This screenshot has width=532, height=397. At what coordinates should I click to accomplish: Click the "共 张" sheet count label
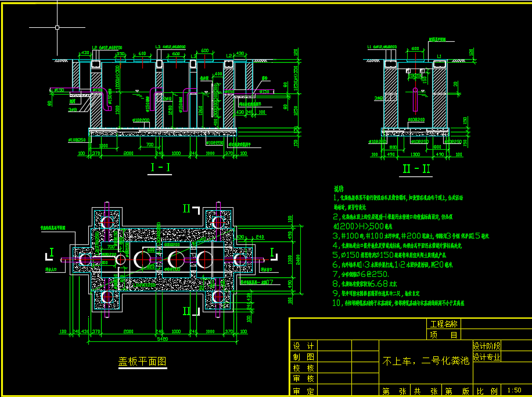426,392
